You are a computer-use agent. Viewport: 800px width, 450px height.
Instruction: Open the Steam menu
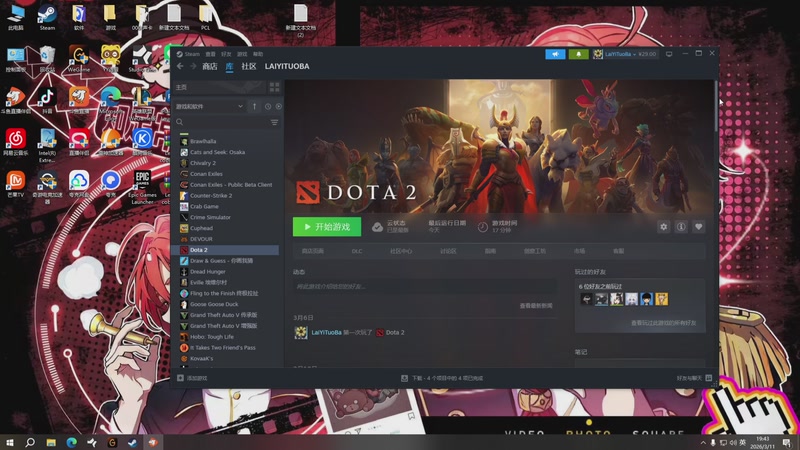click(192, 54)
